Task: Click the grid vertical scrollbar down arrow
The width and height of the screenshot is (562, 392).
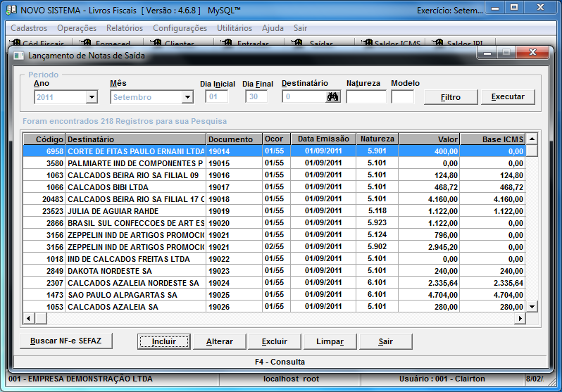Action: (532, 306)
